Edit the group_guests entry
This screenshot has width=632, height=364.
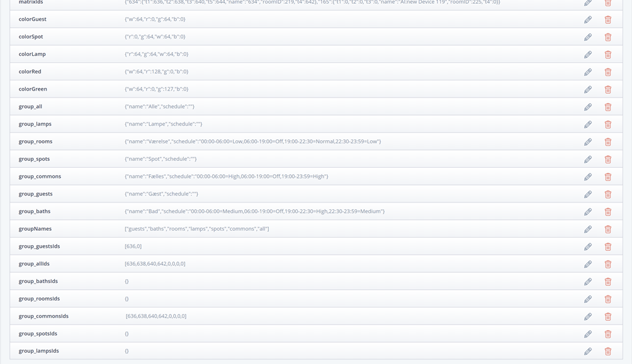[587, 194]
